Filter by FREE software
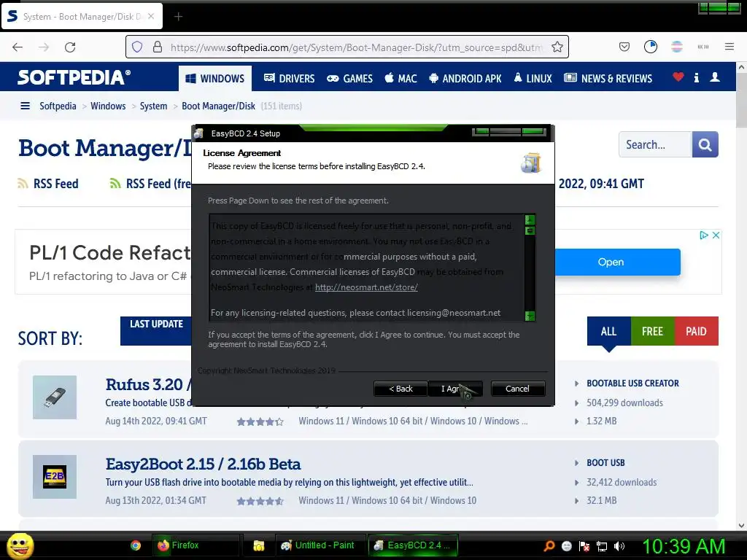 [653, 331]
